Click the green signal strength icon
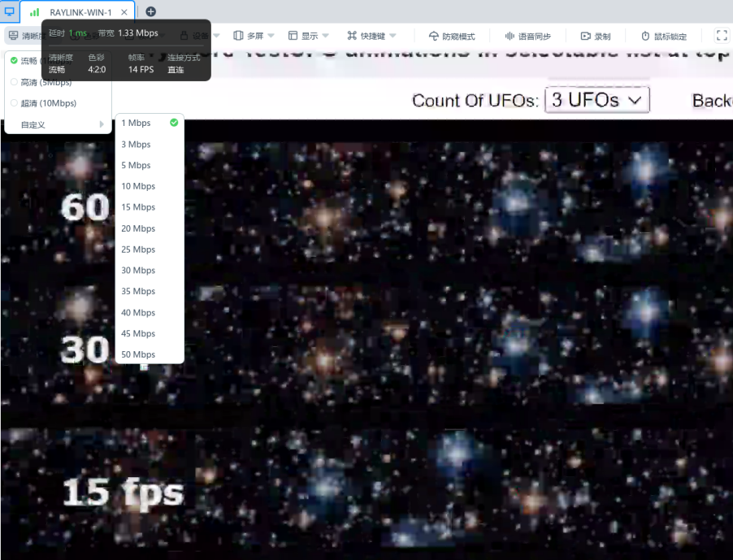Screen dimensions: 733x560 [x=35, y=12]
